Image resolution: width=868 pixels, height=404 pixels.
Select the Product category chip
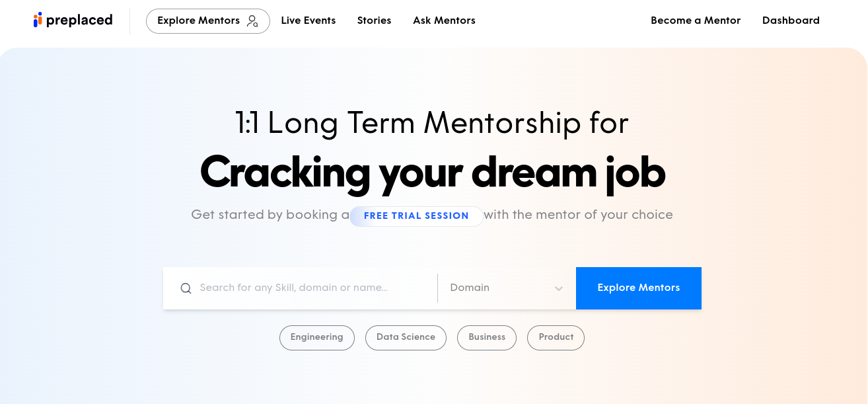pyautogui.click(x=556, y=338)
